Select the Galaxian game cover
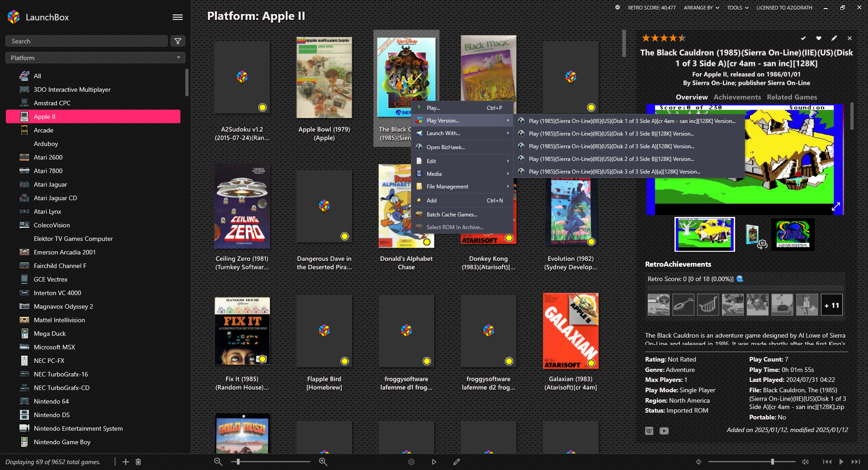 (x=571, y=331)
